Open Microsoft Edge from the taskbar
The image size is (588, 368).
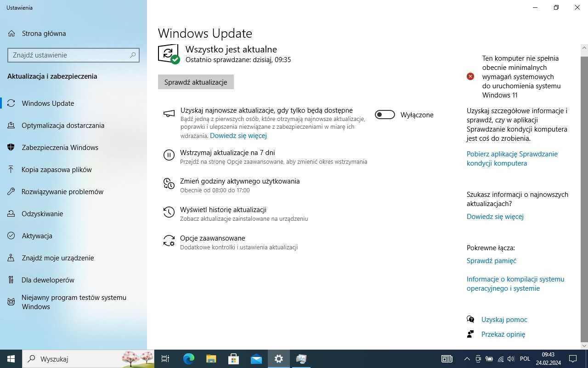188,359
